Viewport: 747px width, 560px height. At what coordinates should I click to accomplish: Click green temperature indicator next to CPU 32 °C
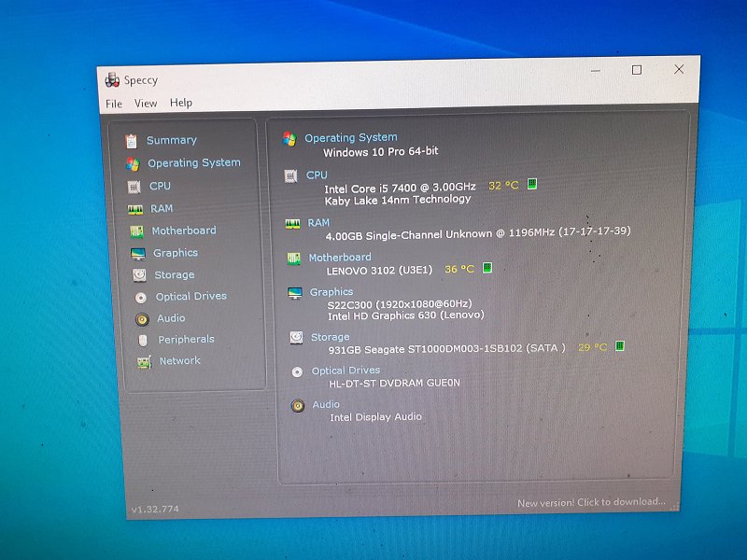[532, 184]
